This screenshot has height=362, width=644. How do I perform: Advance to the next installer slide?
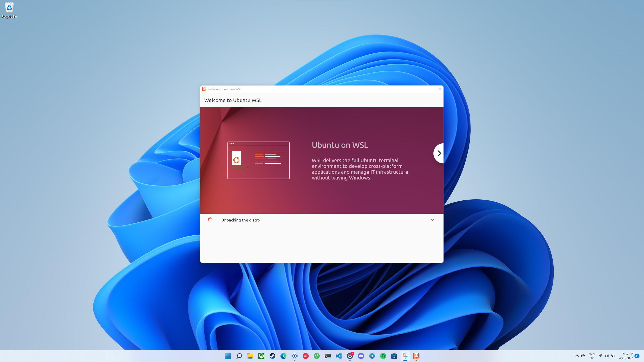(x=439, y=153)
